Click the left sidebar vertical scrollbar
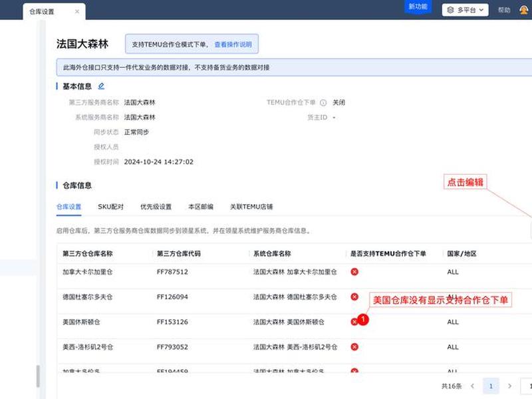The image size is (532, 399). click(38, 376)
